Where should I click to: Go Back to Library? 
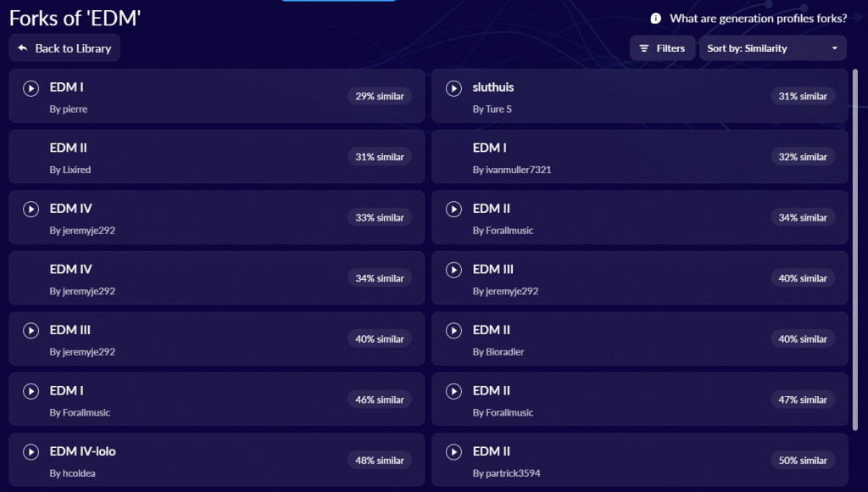[64, 48]
